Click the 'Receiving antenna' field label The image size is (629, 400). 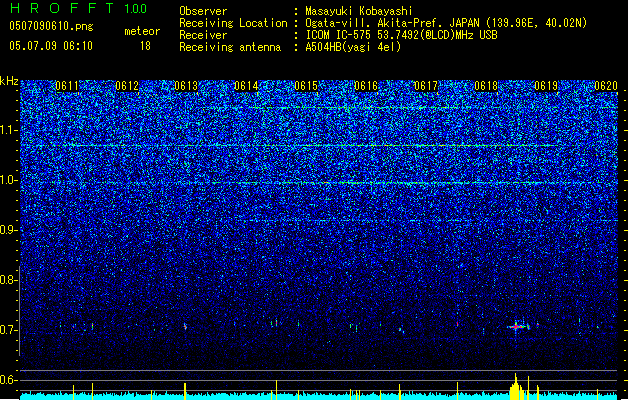coord(230,47)
